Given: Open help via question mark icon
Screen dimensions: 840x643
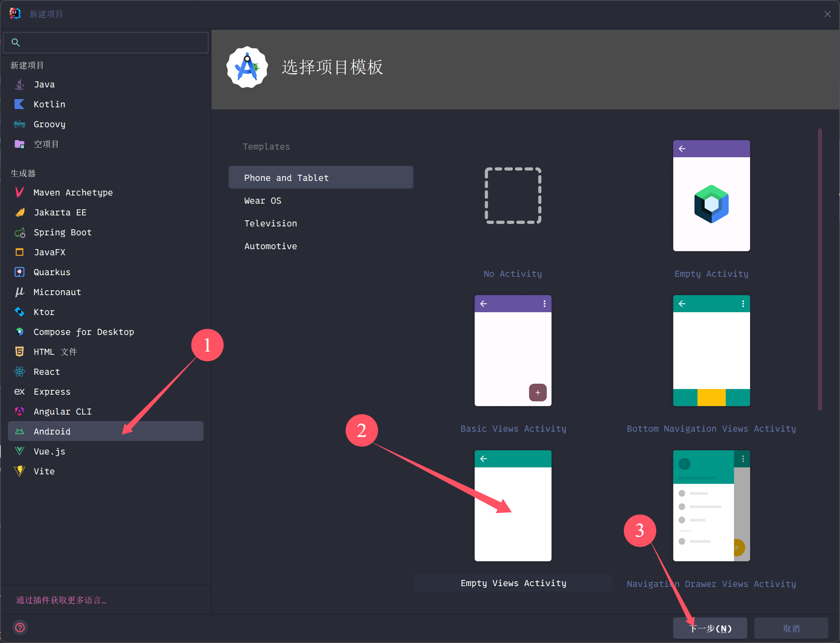Looking at the screenshot, I should click(x=20, y=628).
